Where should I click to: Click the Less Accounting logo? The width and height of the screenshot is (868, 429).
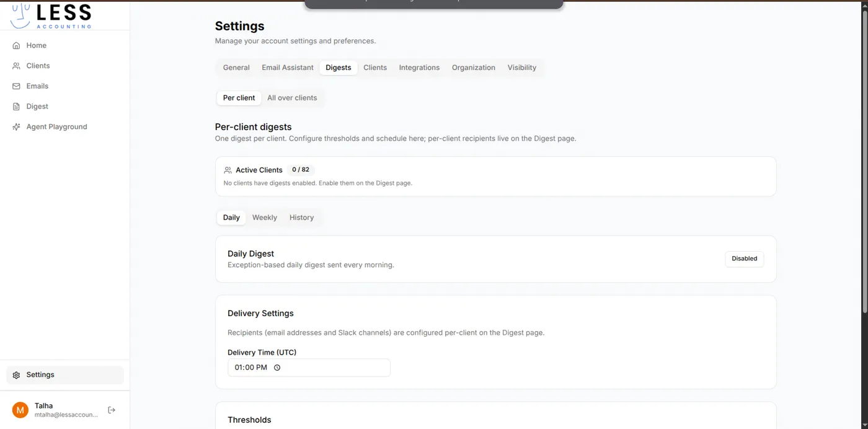pos(51,15)
